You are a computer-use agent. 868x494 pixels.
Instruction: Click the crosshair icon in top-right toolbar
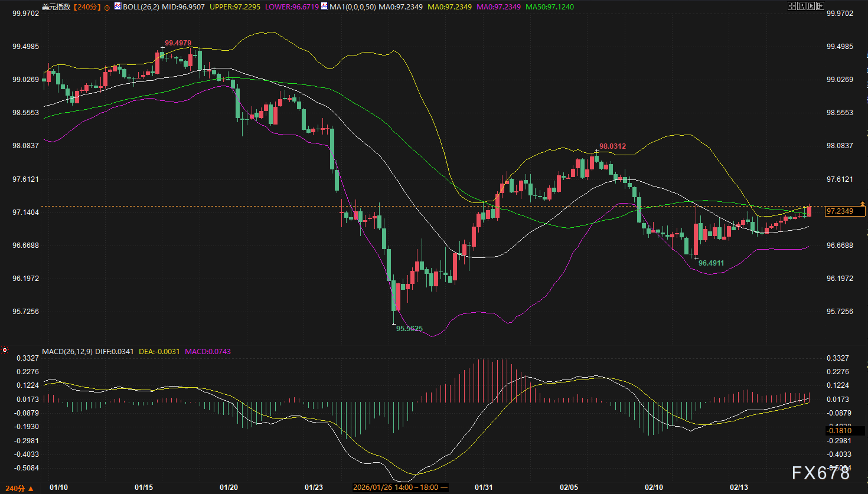pyautogui.click(x=792, y=6)
